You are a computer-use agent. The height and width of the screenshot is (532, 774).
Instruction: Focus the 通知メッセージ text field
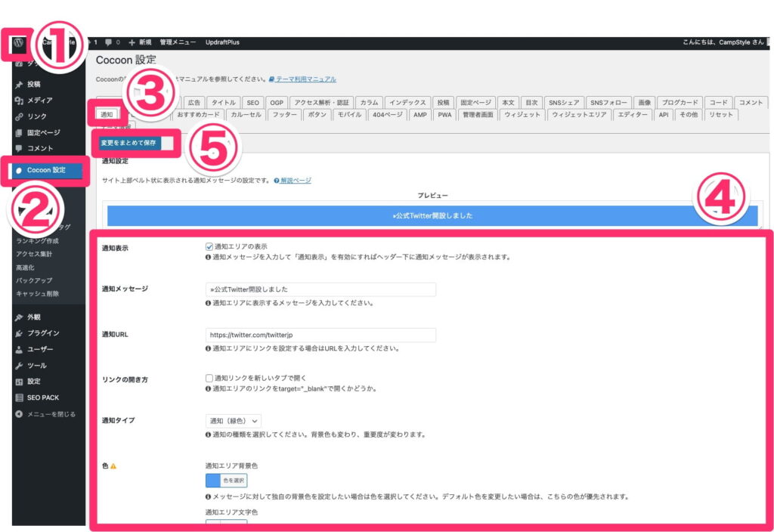(320, 289)
